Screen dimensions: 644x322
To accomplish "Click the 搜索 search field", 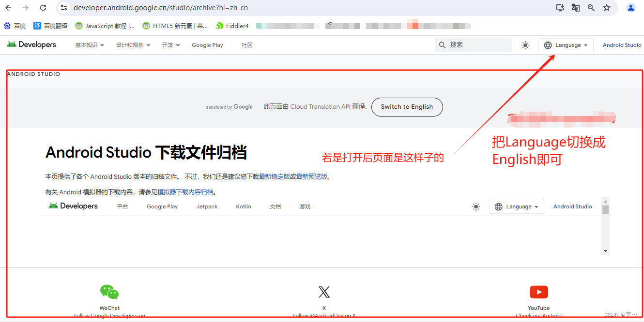I will pos(473,45).
